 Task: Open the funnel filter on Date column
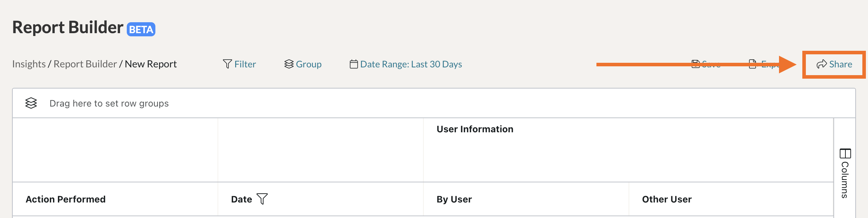coord(262,199)
